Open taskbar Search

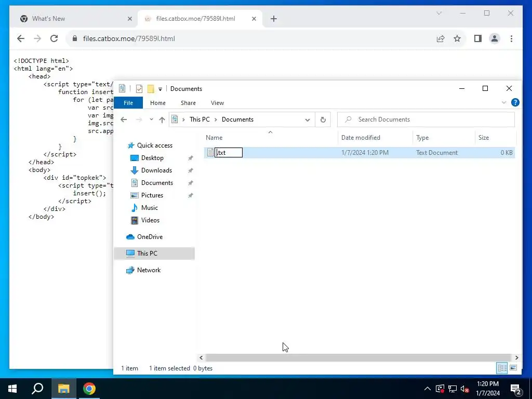point(37,389)
